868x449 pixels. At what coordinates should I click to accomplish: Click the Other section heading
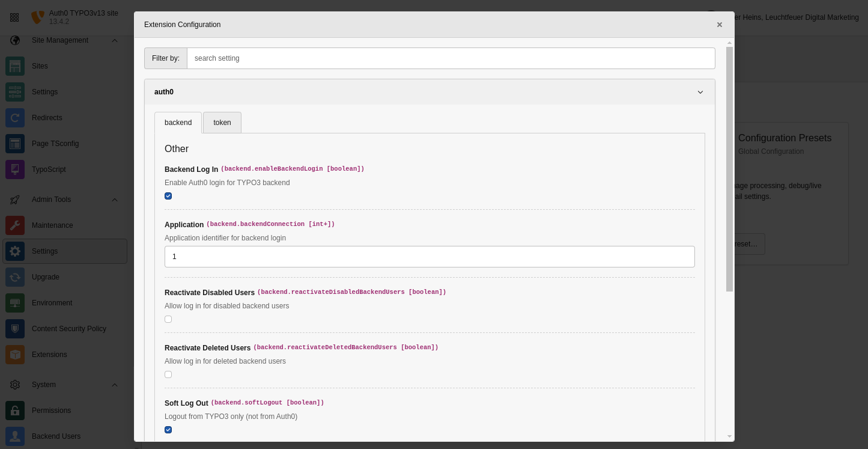[177, 148]
